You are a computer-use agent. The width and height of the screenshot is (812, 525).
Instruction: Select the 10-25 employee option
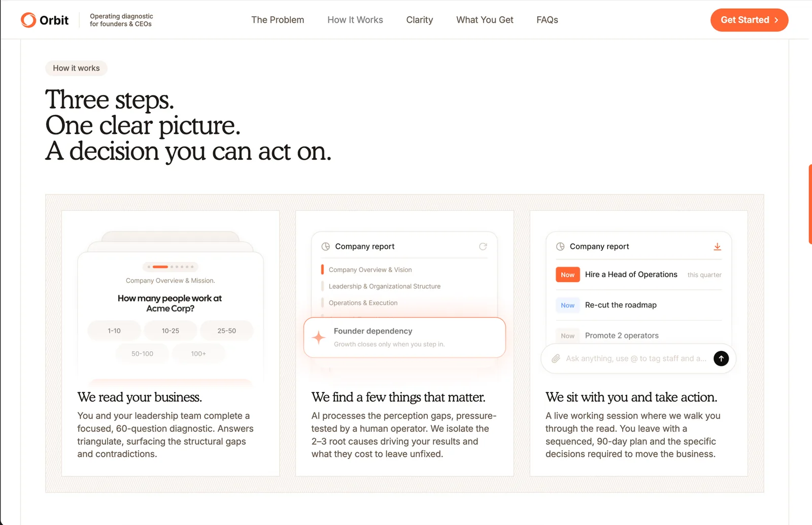(x=171, y=331)
